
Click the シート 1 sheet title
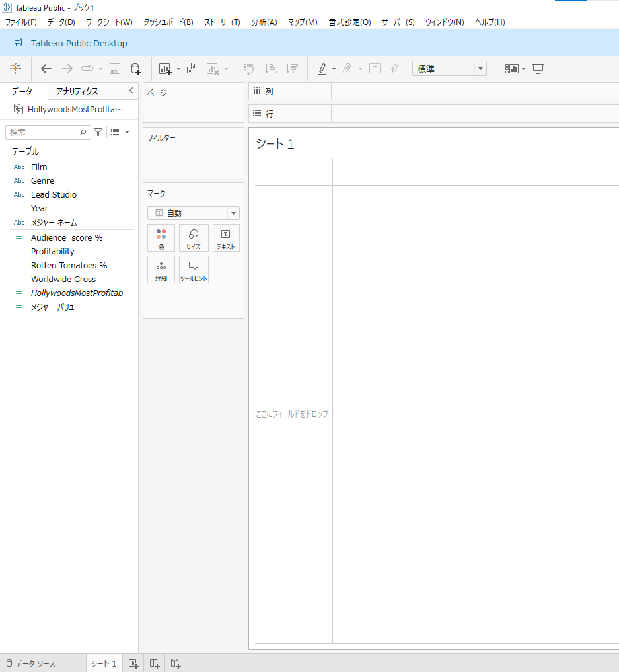275,144
